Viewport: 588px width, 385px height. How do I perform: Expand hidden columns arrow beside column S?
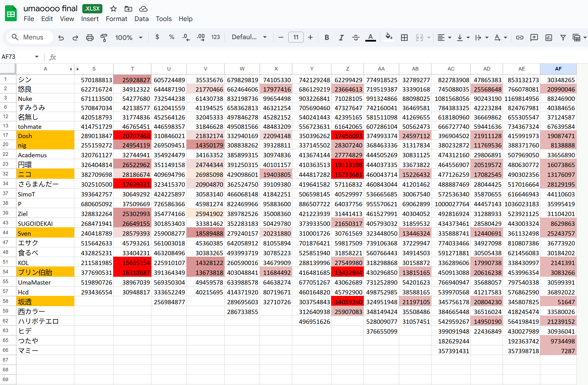tap(78, 69)
